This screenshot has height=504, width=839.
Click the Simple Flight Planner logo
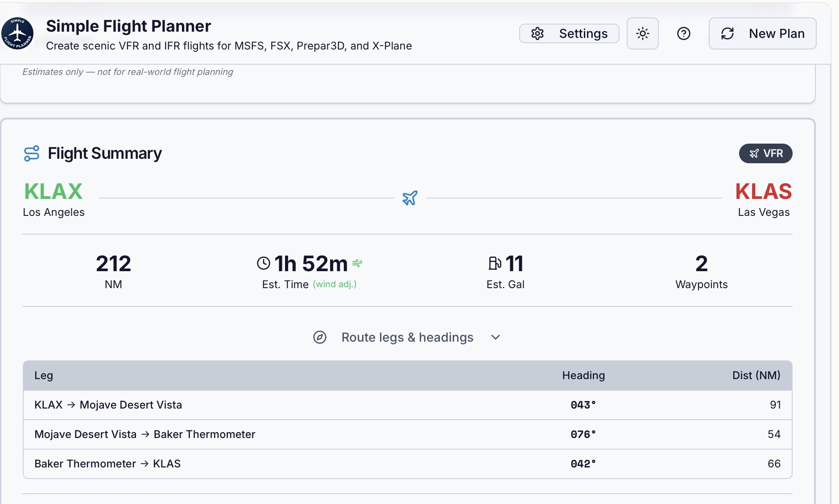tap(17, 33)
